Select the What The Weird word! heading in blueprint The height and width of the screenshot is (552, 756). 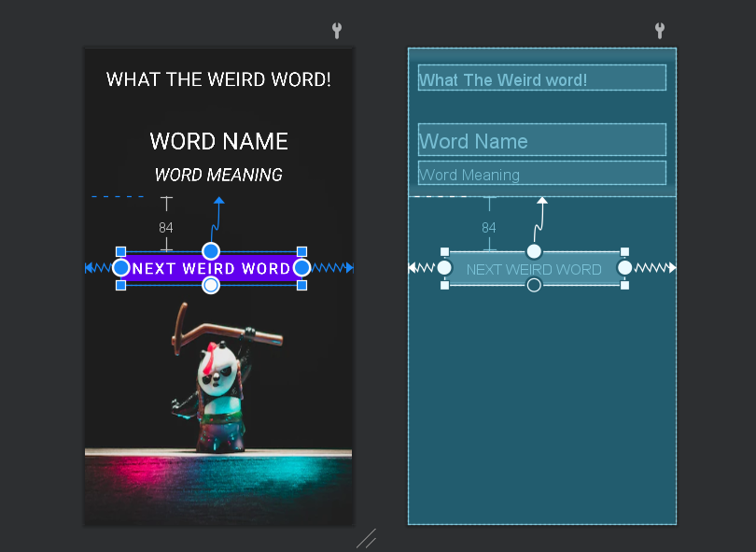tap(541, 79)
